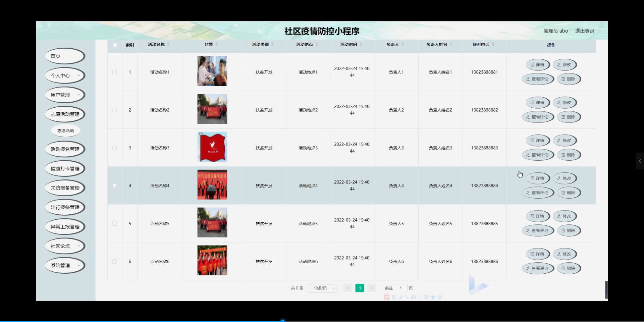This screenshot has width=644, height=322.
Task: Open the 10条/页 page size dropdown
Action: (322, 288)
